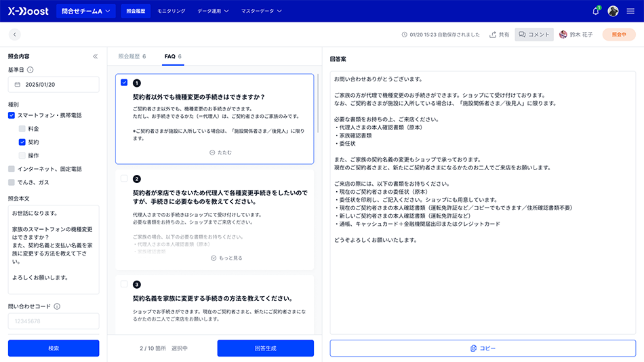
Task: Open the 問合せチームA team dropdown
Action: 86,11
